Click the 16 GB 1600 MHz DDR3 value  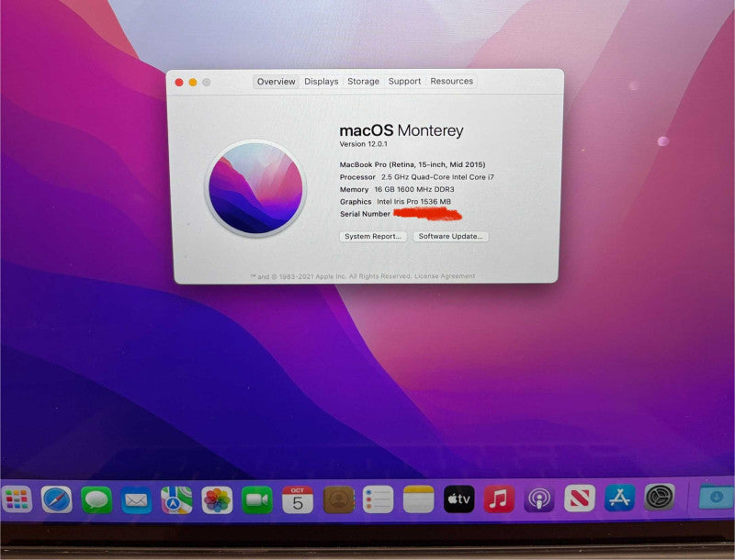point(414,189)
